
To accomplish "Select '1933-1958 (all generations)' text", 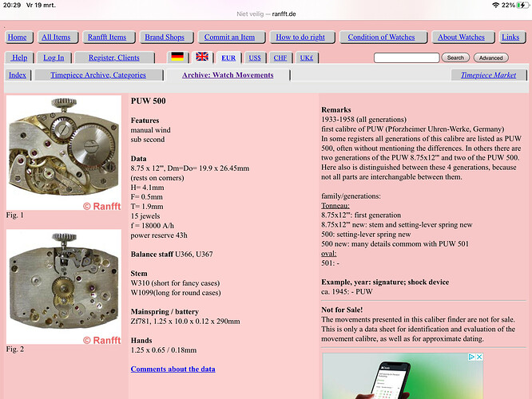I will (x=363, y=120).
